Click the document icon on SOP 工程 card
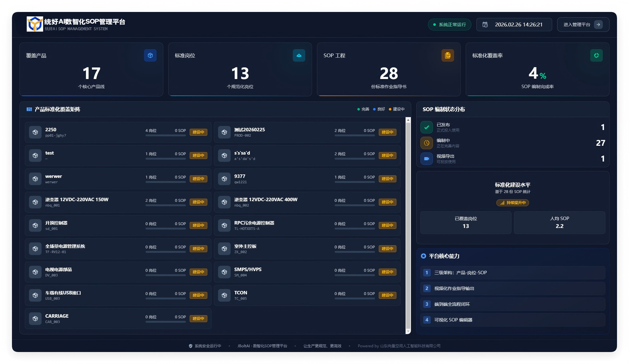The width and height of the screenshot is (629, 364). pyautogui.click(x=448, y=55)
